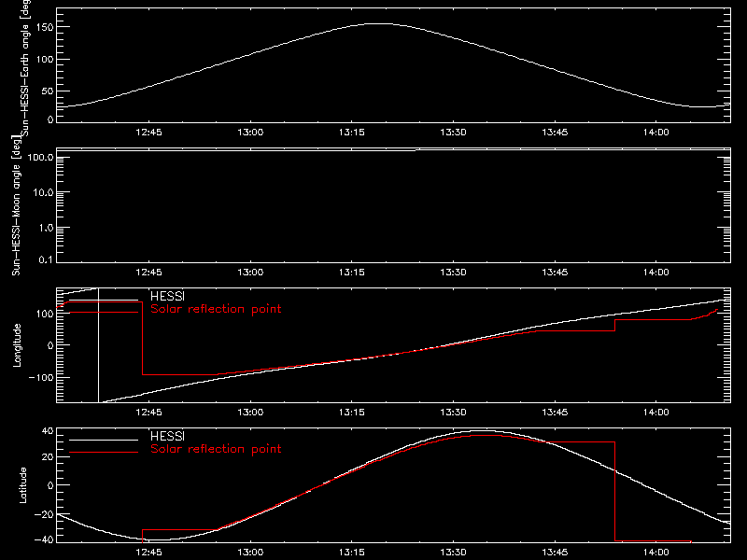Click the '150' tick on Sun-HESSI-Earth axis
This screenshot has width=747, height=560.
[x=44, y=28]
